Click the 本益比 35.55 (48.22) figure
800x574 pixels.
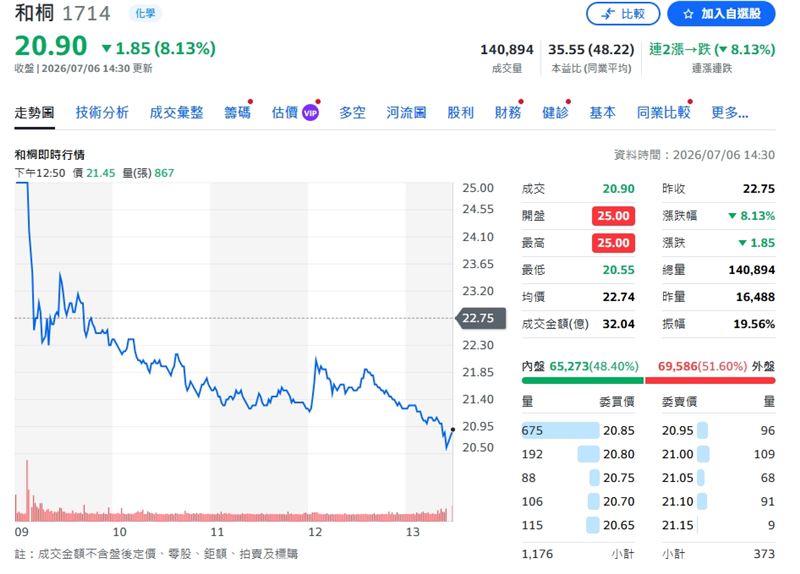pyautogui.click(x=591, y=49)
